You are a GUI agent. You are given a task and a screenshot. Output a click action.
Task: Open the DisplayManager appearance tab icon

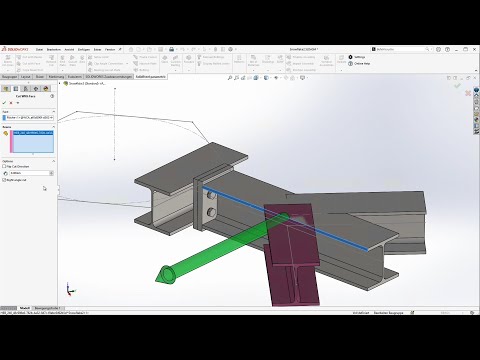point(46,89)
